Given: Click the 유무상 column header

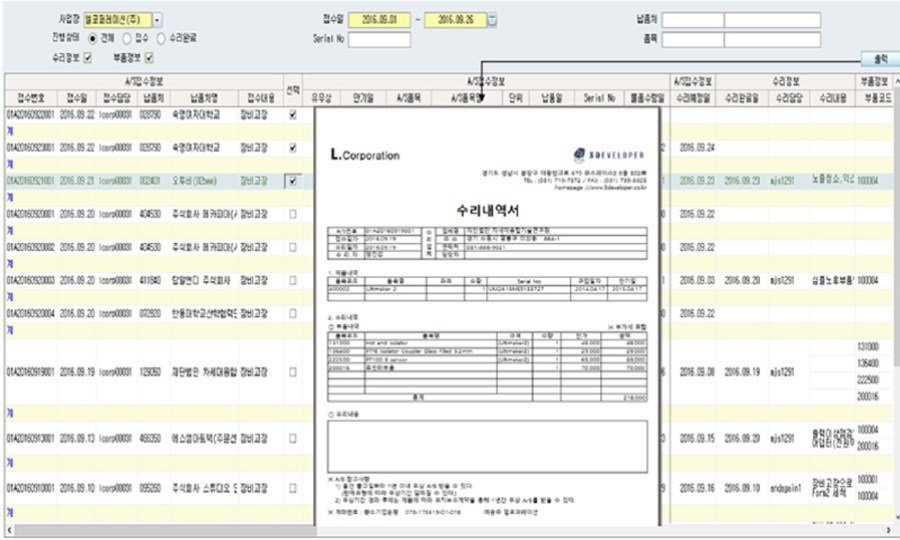Looking at the screenshot, I should click(x=321, y=98).
